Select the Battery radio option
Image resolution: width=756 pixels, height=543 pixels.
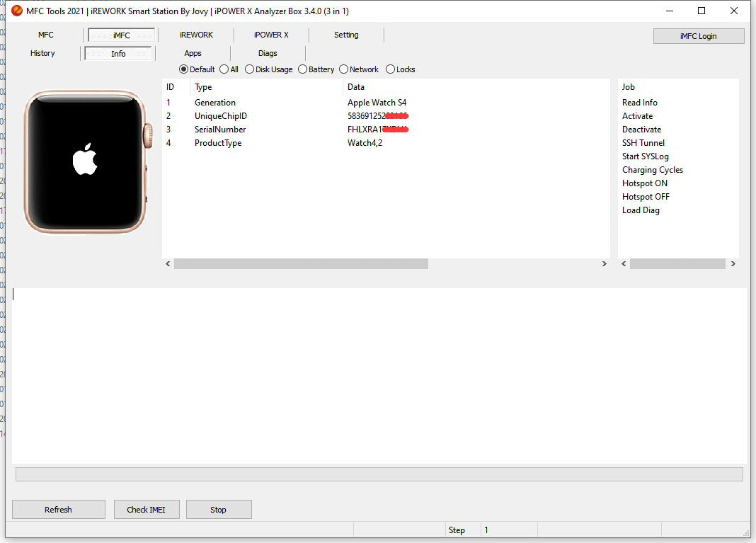[x=303, y=69]
